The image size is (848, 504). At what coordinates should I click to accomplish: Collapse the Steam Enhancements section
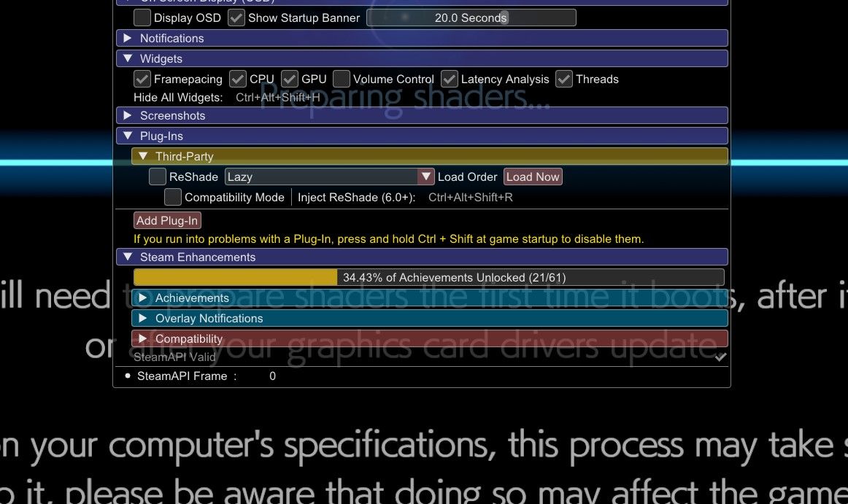422,257
